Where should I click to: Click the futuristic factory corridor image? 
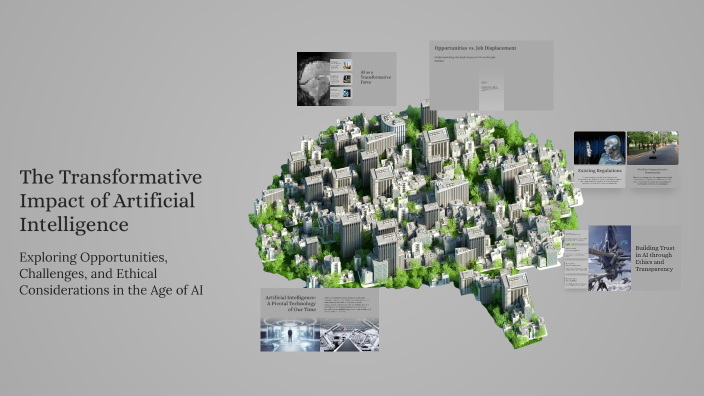[x=349, y=334]
